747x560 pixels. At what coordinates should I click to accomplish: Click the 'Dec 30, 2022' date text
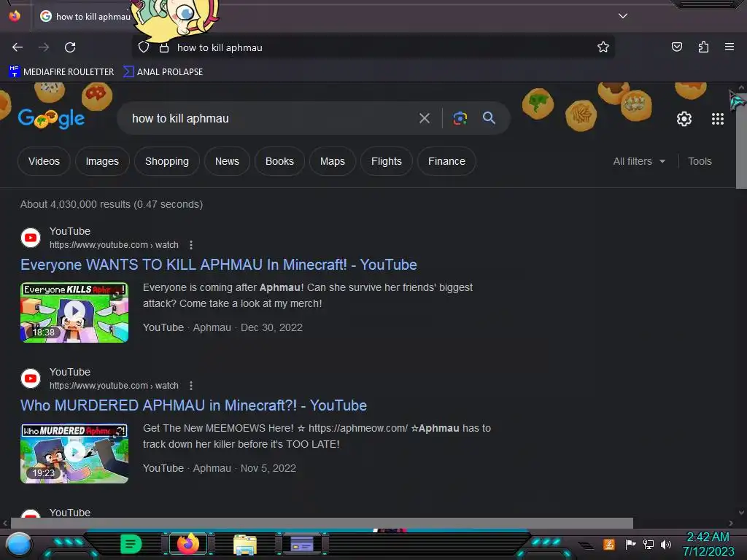click(271, 327)
